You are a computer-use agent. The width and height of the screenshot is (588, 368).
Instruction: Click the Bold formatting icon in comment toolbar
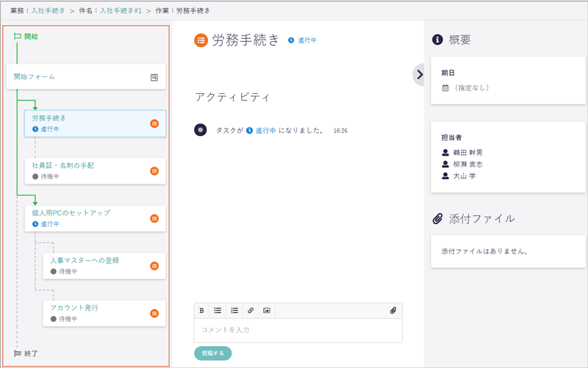[x=202, y=311]
